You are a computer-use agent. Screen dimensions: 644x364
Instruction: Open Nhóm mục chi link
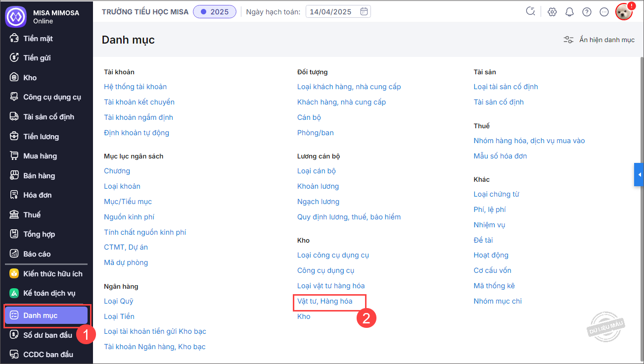point(498,301)
